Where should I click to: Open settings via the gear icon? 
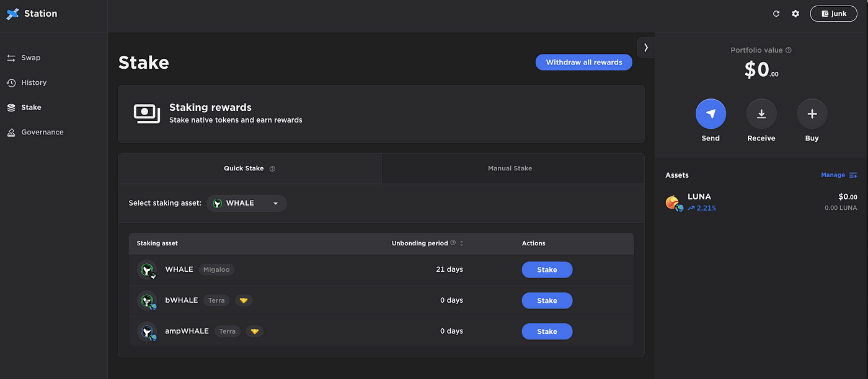[795, 14]
